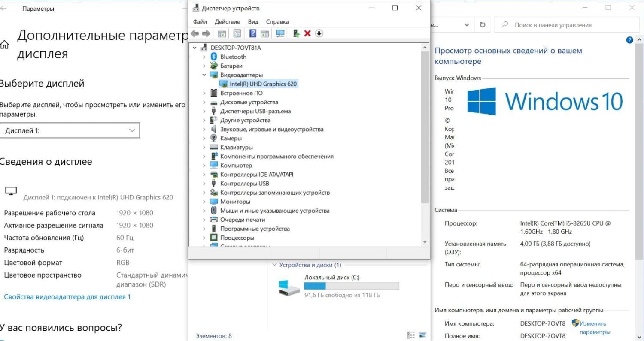Click the down-arrow circle icon in Device Manager toolbar
The width and height of the screenshot is (644, 341).
click(319, 33)
